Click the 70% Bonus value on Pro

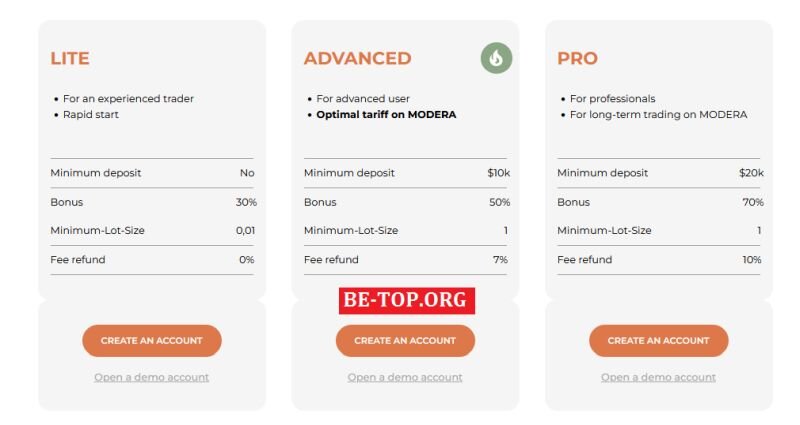coord(753,202)
